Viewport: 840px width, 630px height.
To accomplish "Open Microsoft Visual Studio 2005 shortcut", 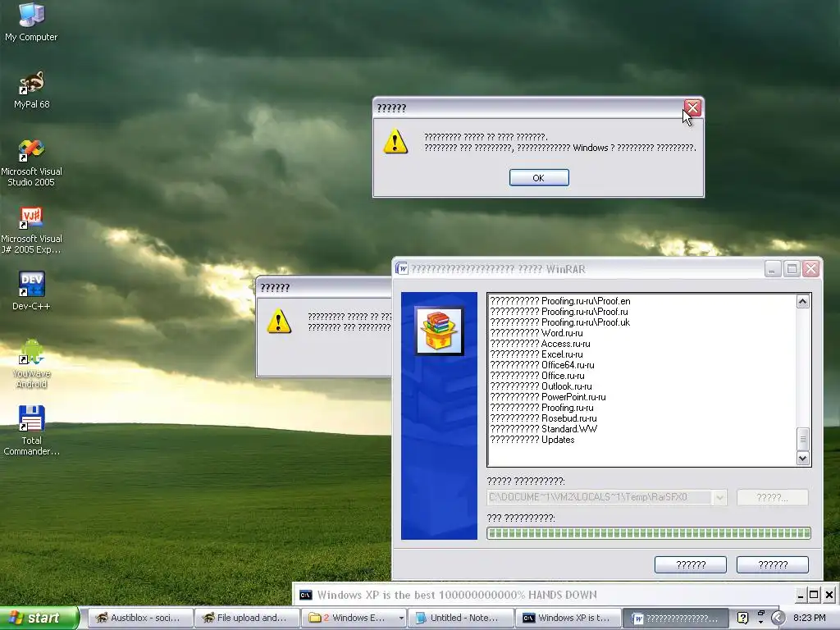I will [31, 163].
